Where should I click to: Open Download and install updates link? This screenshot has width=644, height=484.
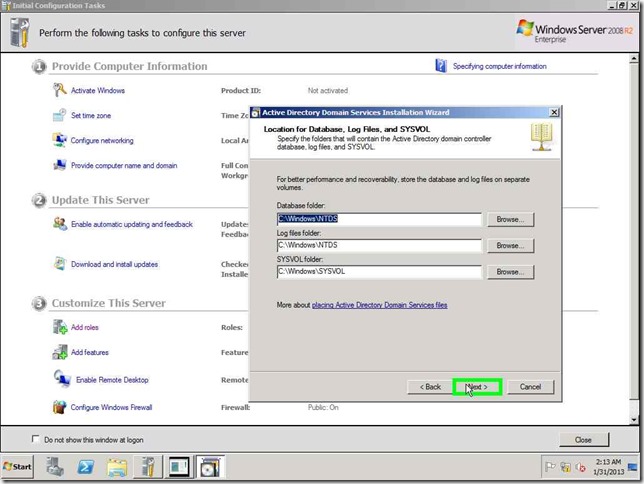pyautogui.click(x=115, y=264)
